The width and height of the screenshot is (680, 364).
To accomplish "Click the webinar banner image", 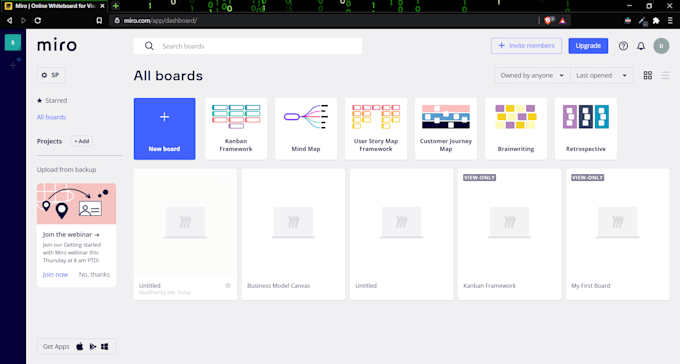I will pos(76,204).
